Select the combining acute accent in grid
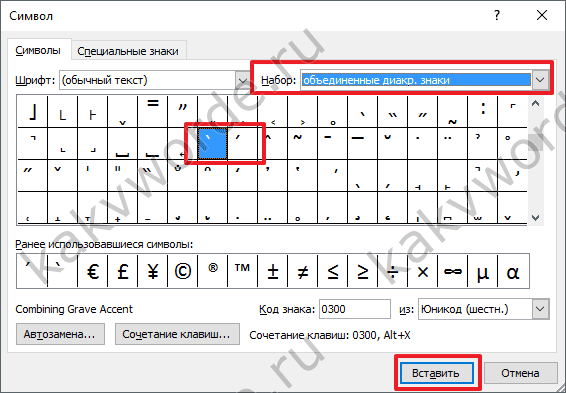Image resolution: width=566 pixels, height=393 pixels. 242,143
